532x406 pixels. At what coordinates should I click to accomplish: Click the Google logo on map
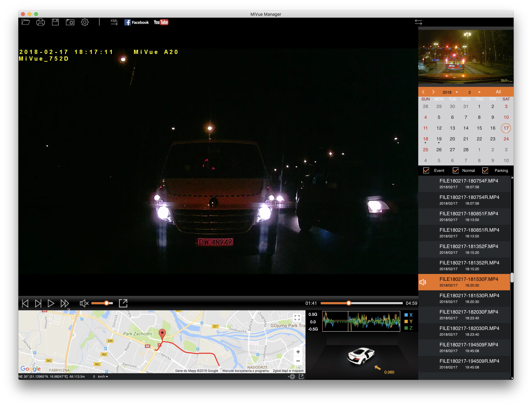click(x=30, y=369)
